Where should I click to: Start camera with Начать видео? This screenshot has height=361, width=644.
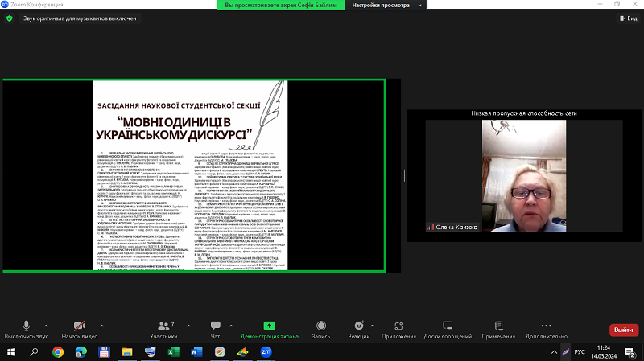pos(79,328)
